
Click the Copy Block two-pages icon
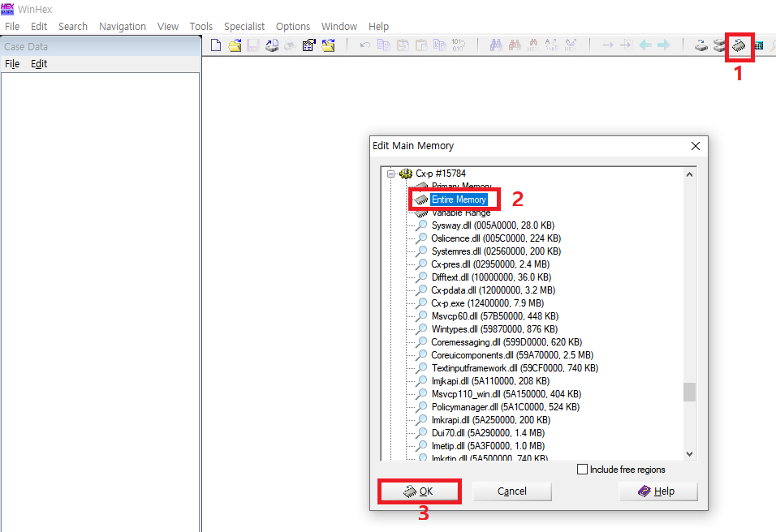[x=384, y=45]
